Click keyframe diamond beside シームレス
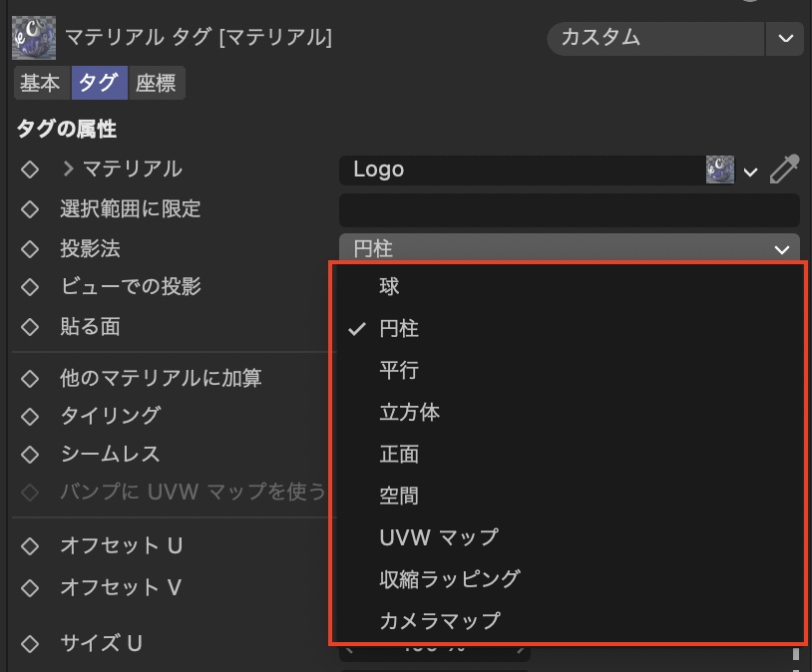Viewport: 812px width, 672px height. (x=29, y=455)
